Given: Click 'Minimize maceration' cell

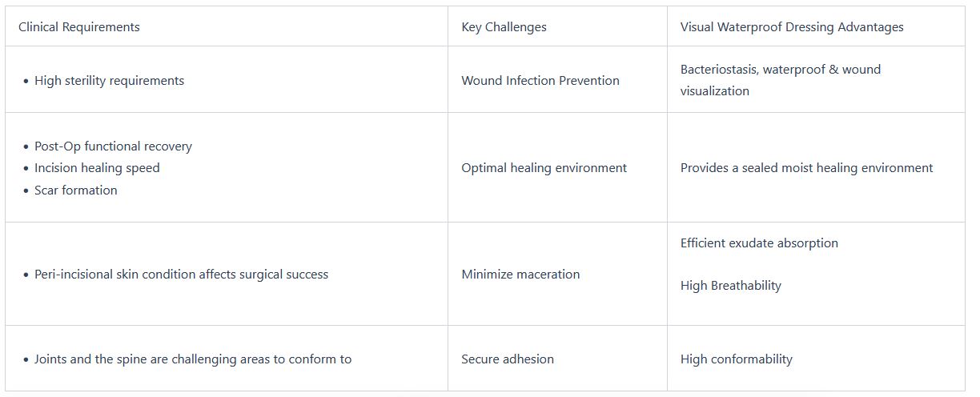Looking at the screenshot, I should click(x=520, y=275).
